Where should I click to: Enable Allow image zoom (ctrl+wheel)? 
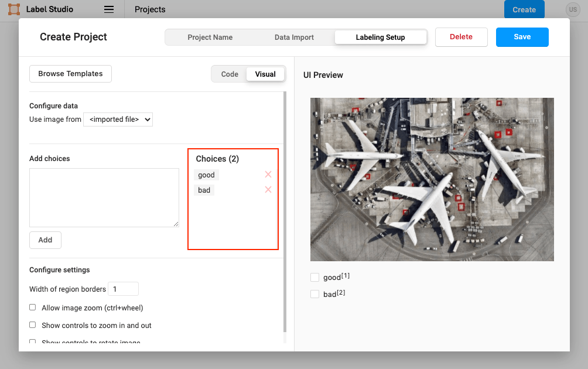(33, 307)
